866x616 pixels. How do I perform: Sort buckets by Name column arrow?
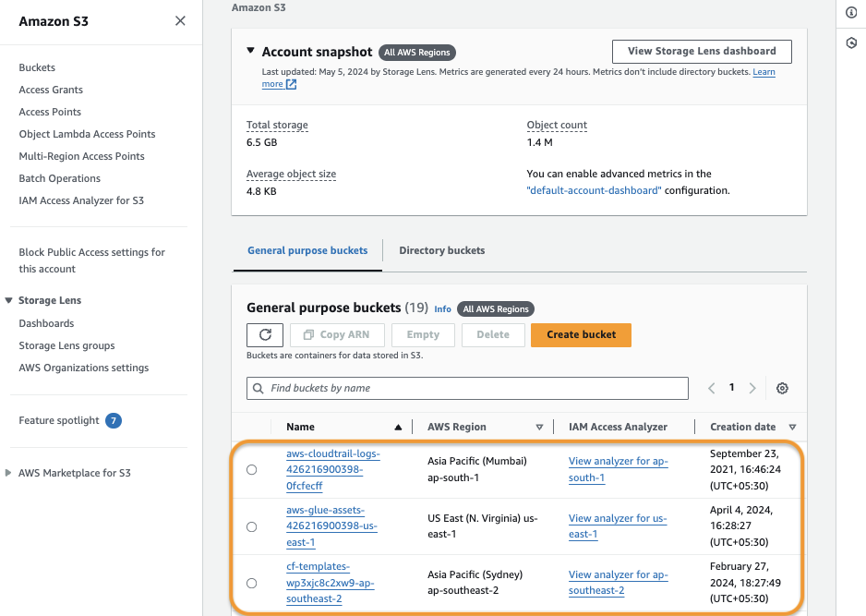coord(398,427)
